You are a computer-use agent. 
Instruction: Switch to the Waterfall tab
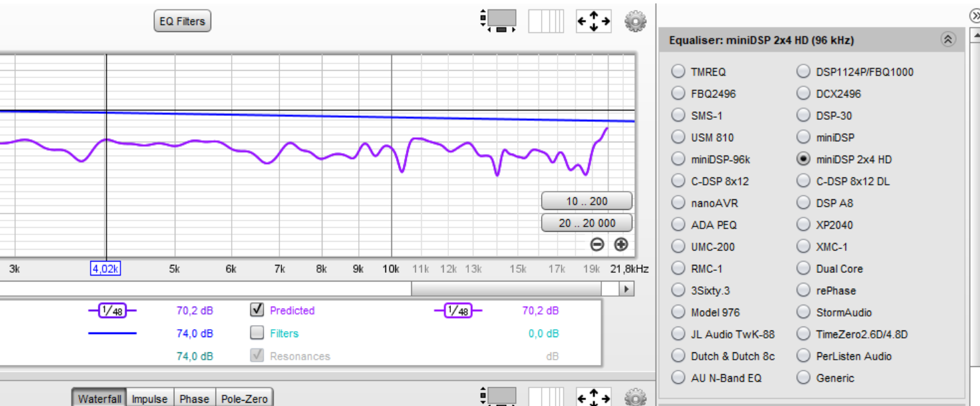(99, 398)
